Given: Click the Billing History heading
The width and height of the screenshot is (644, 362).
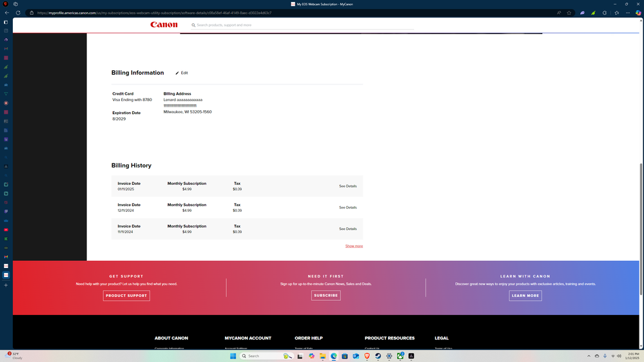Looking at the screenshot, I should coord(132,166).
